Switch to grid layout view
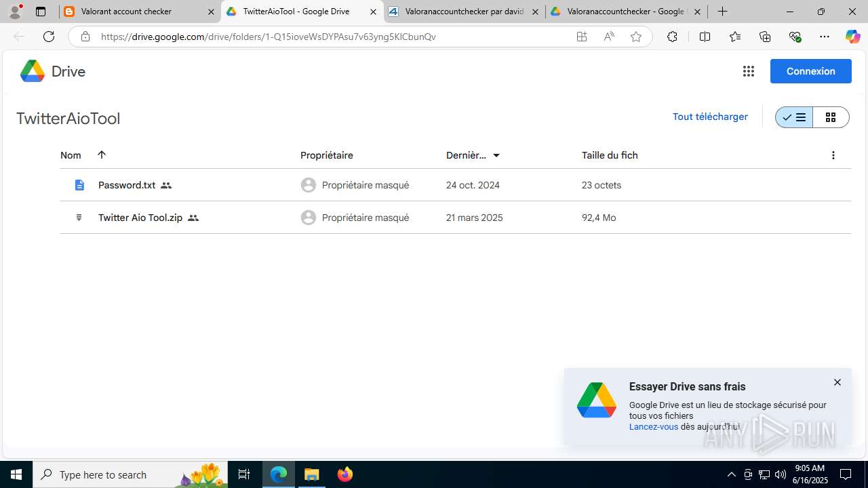Screen dimensions: 868x488 [x=831, y=117]
